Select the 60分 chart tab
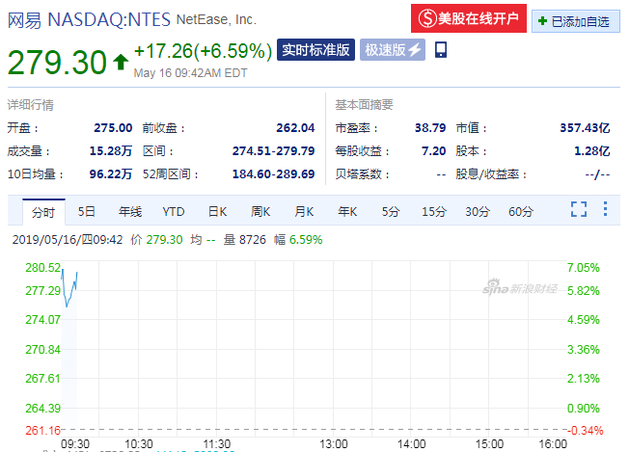Viewport: 630px width, 452px height. 521,211
